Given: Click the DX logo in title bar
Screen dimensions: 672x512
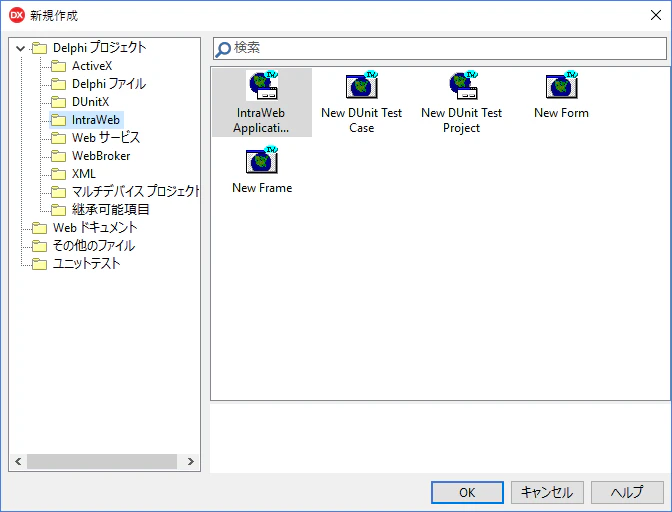Looking at the screenshot, I should pos(17,15).
